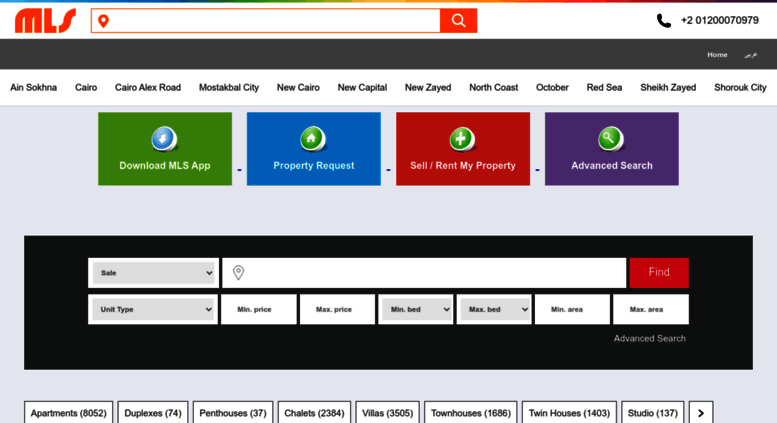Click the location pin in the find box

(x=238, y=272)
